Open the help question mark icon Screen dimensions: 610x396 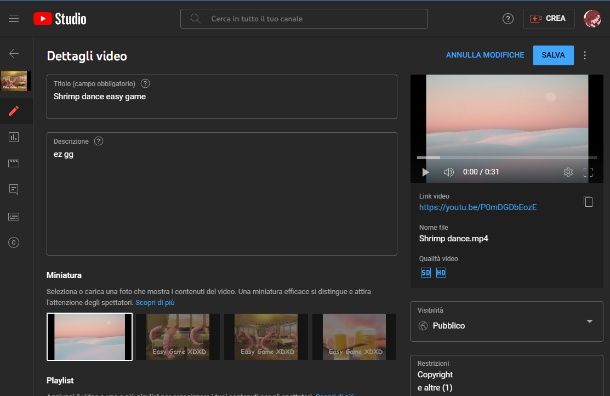click(508, 18)
